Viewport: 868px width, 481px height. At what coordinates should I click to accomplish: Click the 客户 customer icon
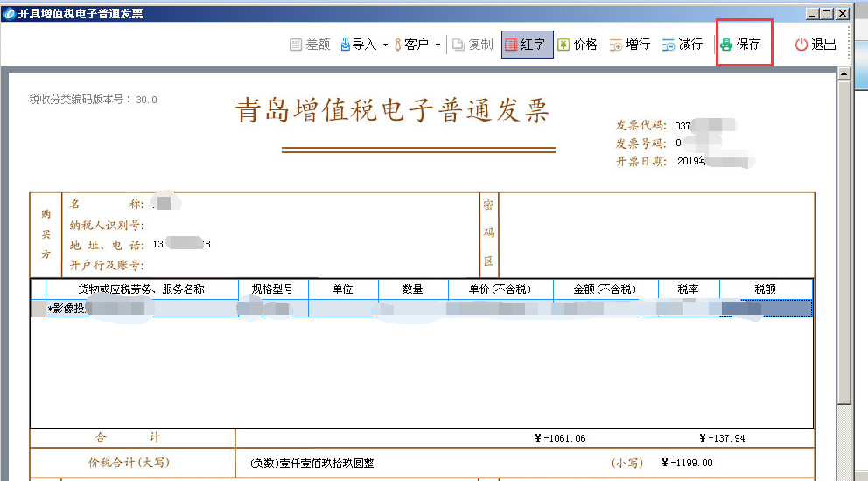(x=399, y=45)
